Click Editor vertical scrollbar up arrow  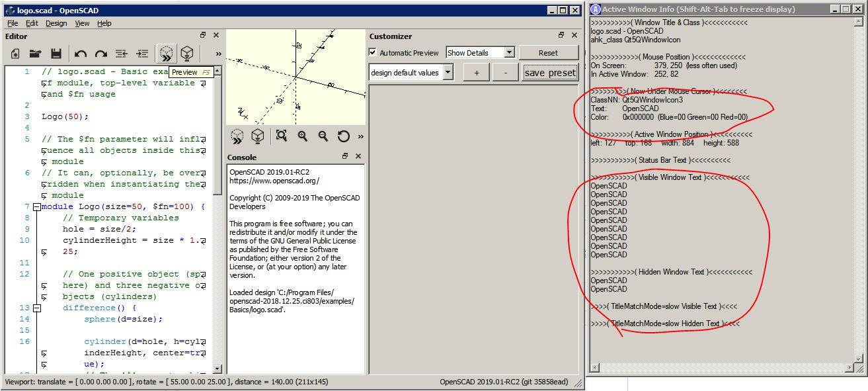pyautogui.click(x=218, y=71)
